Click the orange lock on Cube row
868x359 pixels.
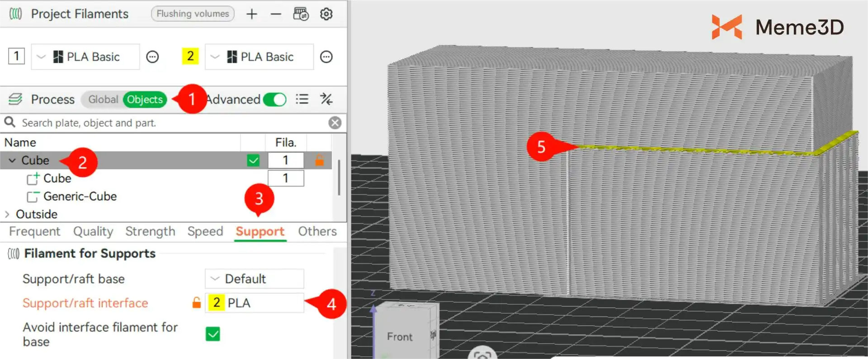(x=319, y=160)
